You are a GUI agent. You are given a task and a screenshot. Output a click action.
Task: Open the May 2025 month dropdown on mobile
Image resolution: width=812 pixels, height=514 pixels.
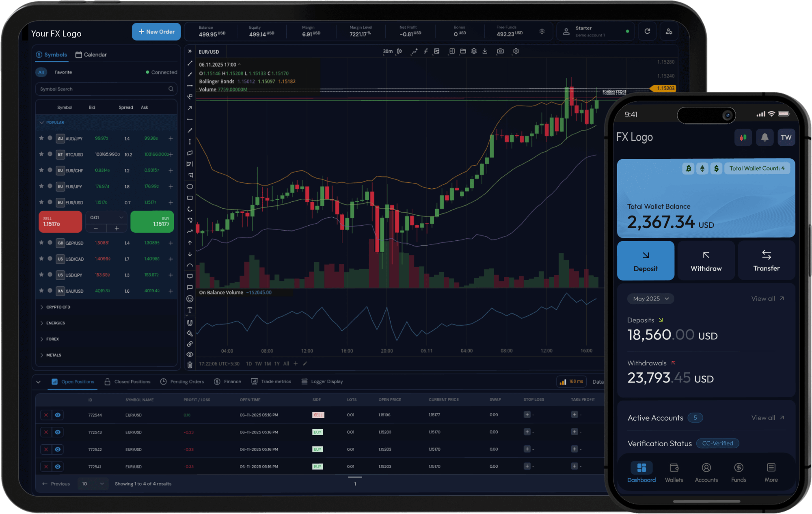coord(650,298)
